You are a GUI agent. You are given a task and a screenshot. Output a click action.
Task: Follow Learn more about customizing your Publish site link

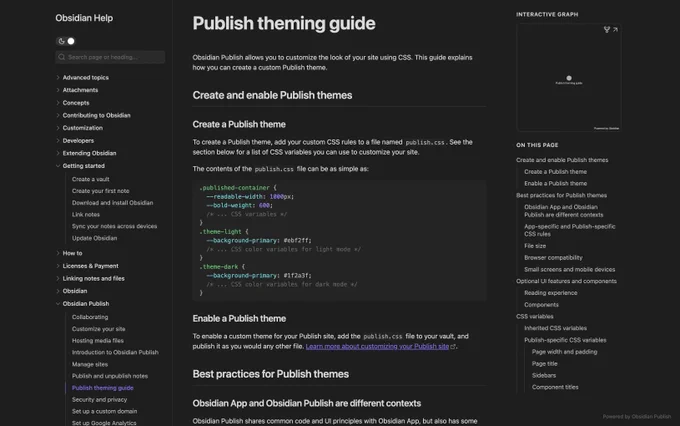(377, 347)
